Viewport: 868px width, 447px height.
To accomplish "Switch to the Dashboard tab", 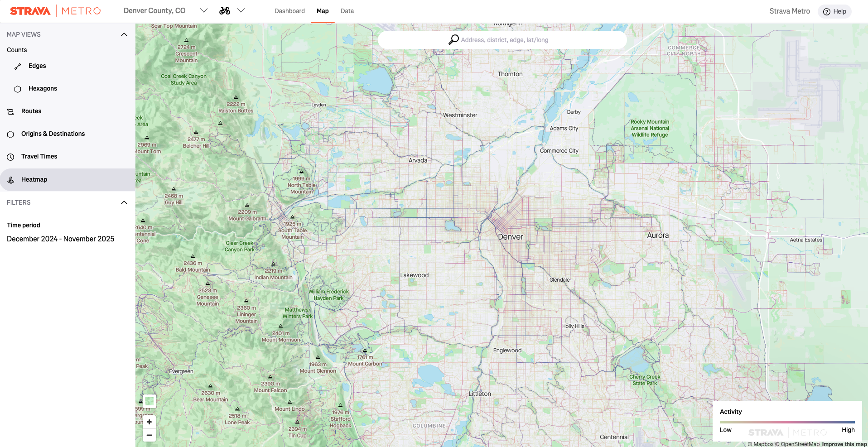I will point(289,11).
